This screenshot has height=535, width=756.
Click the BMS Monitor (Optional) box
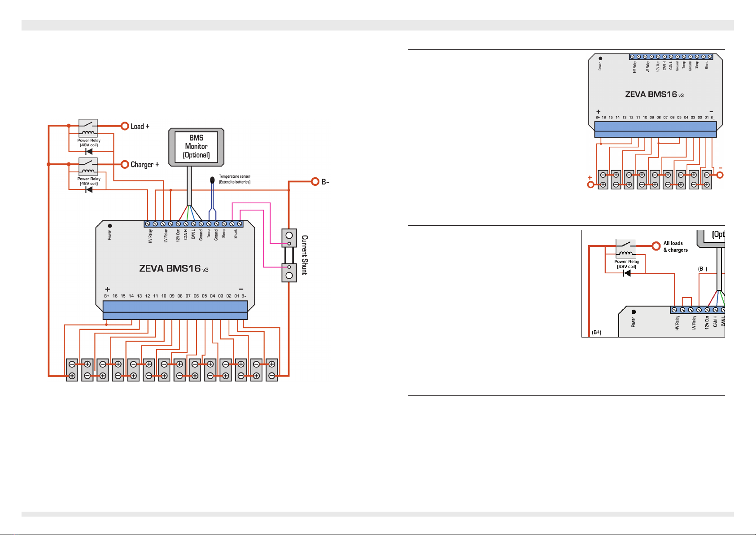coord(196,147)
